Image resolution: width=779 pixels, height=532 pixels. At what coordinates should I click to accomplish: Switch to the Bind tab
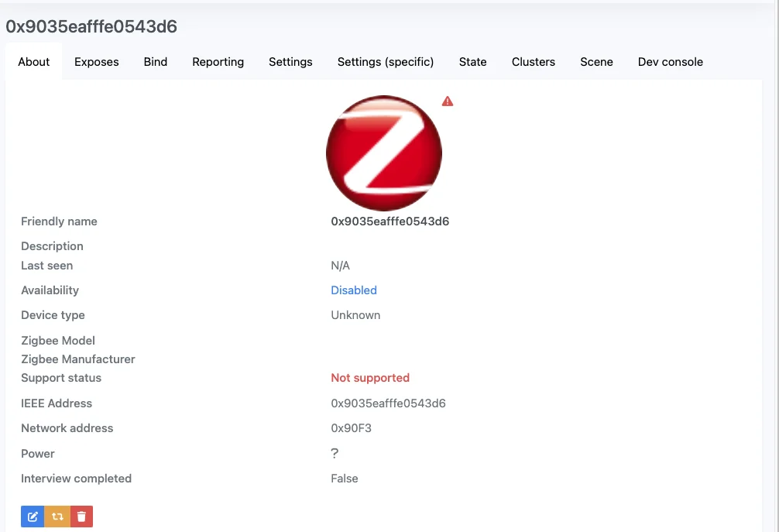(156, 62)
